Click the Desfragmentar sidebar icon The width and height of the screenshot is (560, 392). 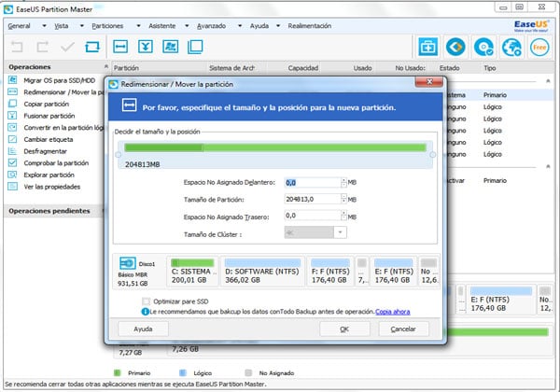pyautogui.click(x=12, y=150)
